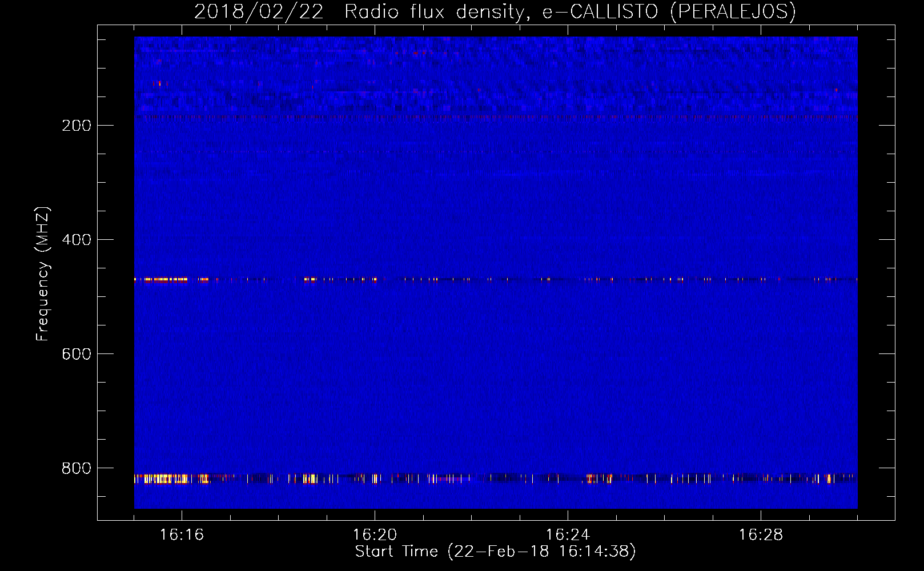Click the 16:16 time tick label
924x571 pixels.
(182, 534)
